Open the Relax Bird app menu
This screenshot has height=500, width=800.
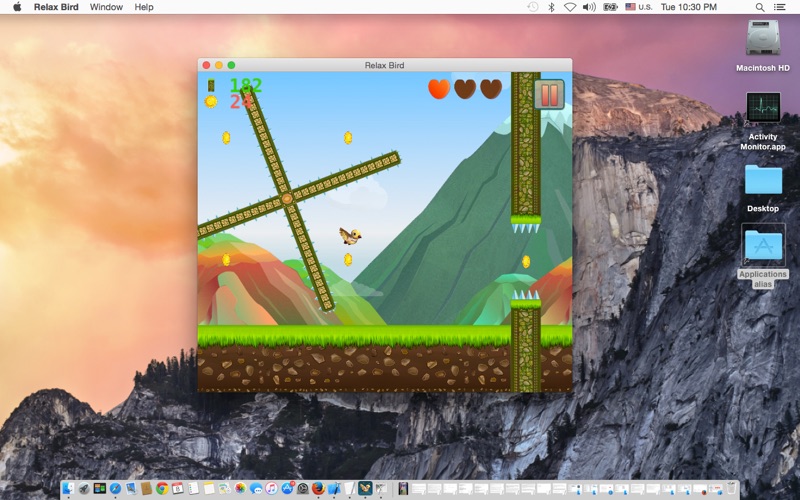coord(56,7)
